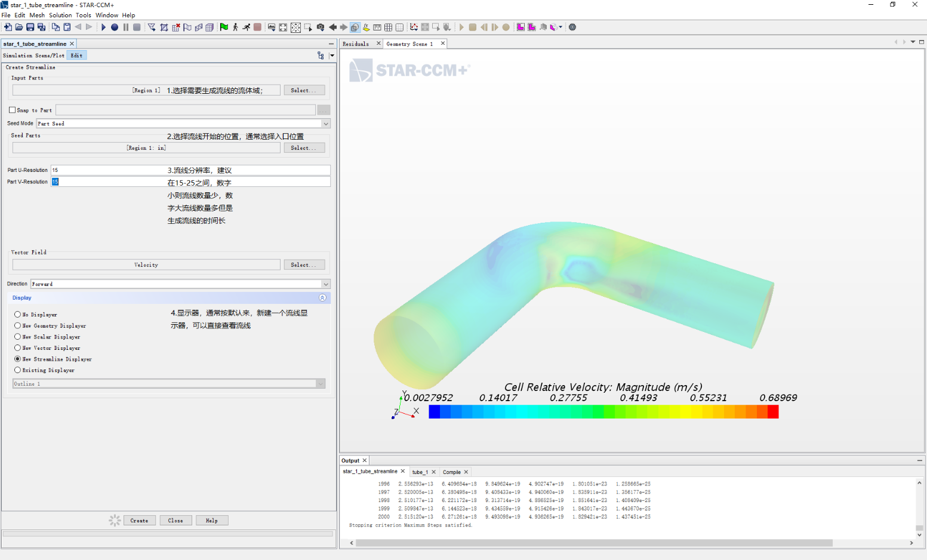The width and height of the screenshot is (927, 560).
Task: Click Select button for Vector Field
Action: coord(304,264)
